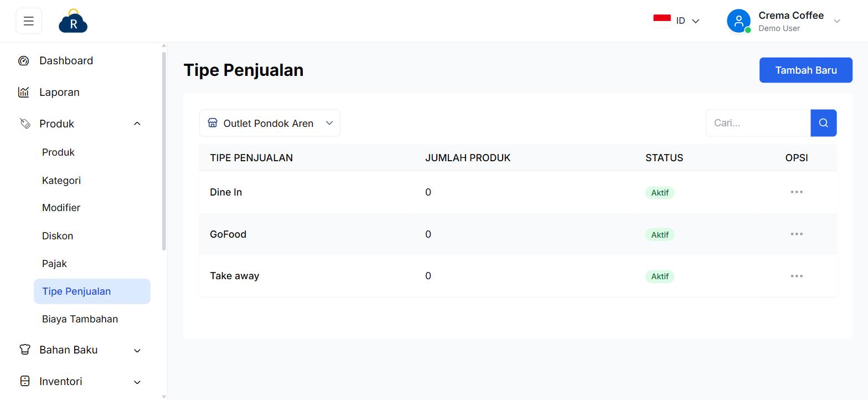Expand the Bahan Baku chevron

click(x=137, y=350)
